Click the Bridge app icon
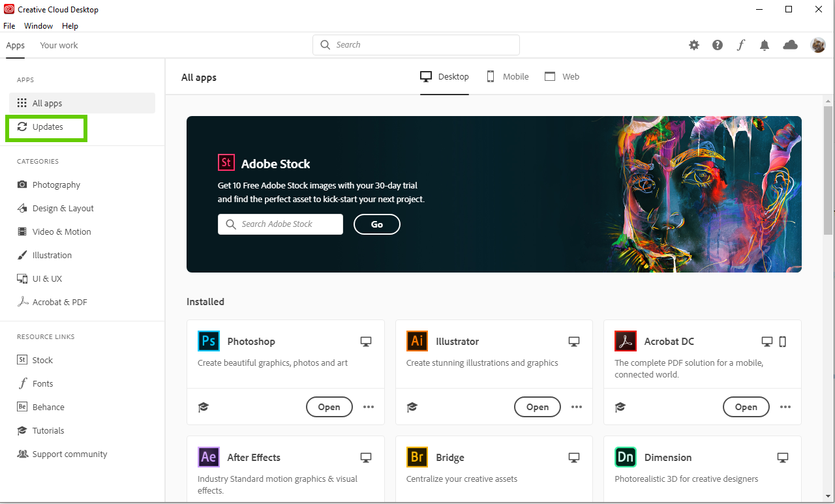The height and width of the screenshot is (504, 835). point(417,457)
